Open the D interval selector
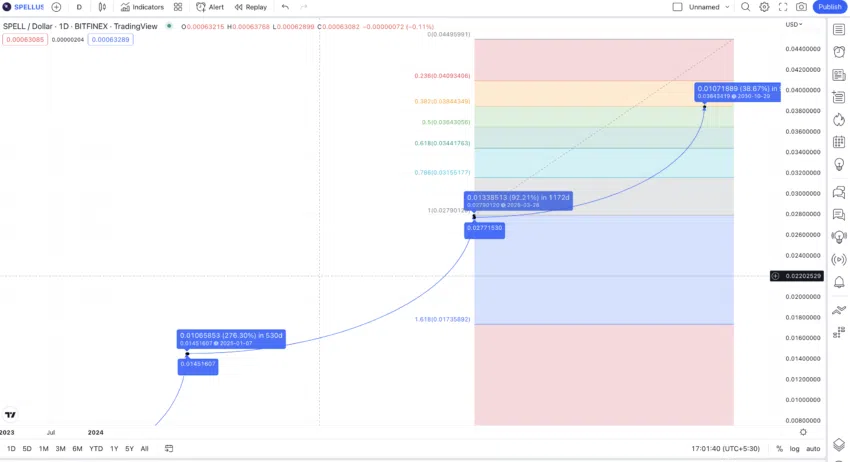 pos(79,7)
